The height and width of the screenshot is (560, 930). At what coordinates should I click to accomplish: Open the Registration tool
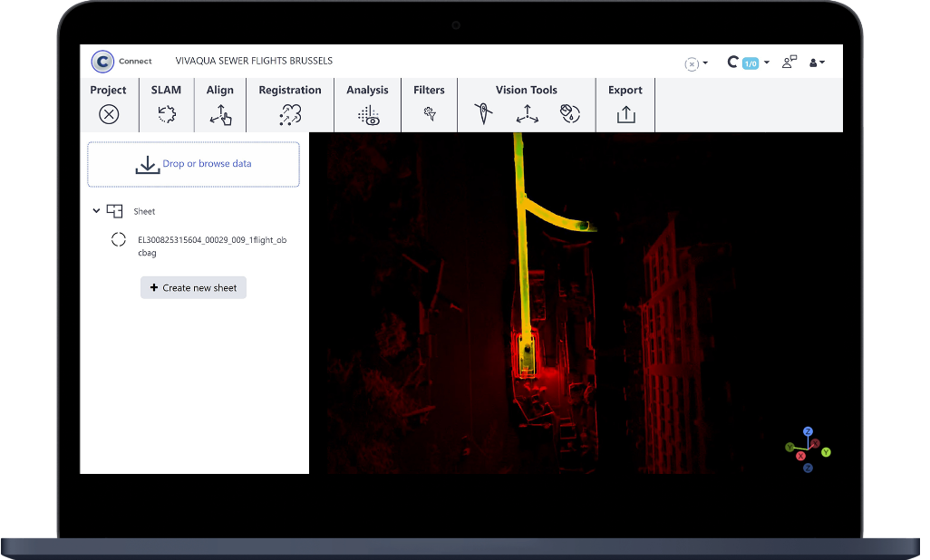(x=290, y=114)
